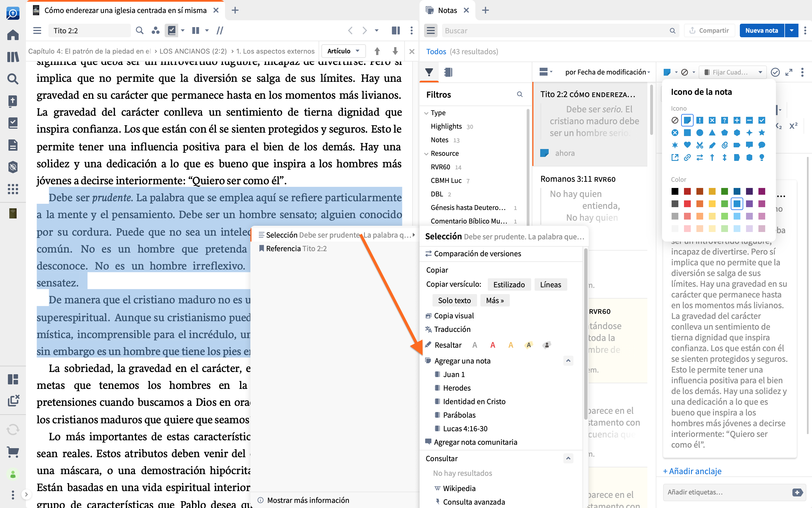
Task: Click the shopping cart icon in sidebar
Action: (13, 452)
